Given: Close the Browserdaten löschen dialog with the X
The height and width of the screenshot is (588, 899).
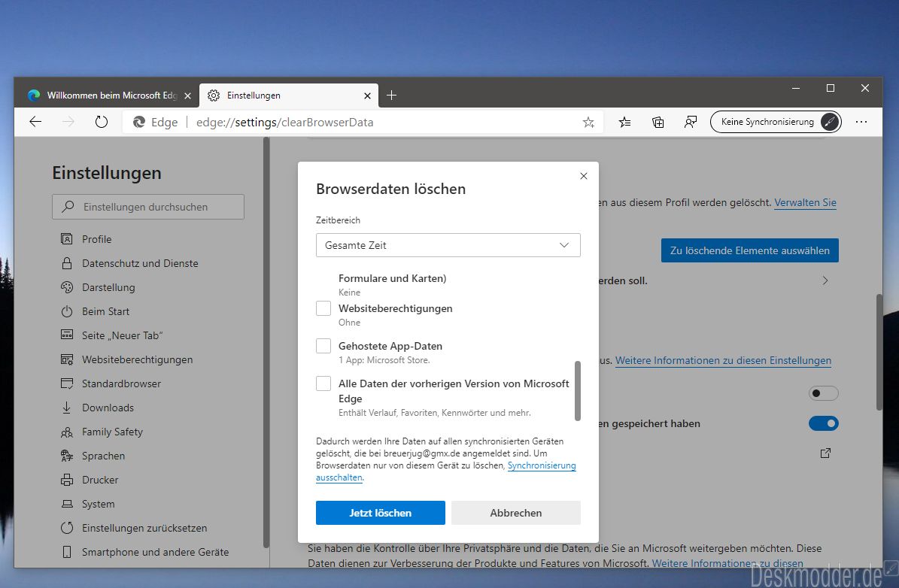Looking at the screenshot, I should [x=584, y=176].
